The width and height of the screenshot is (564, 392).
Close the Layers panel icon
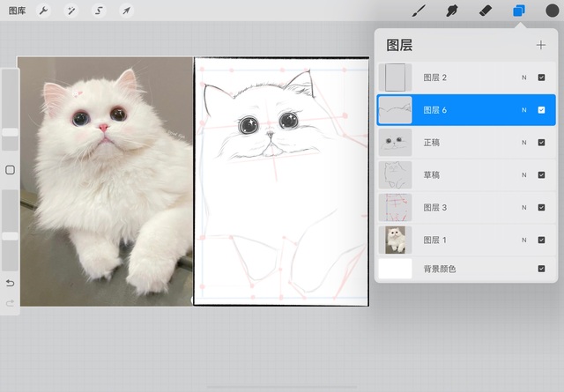pos(519,11)
